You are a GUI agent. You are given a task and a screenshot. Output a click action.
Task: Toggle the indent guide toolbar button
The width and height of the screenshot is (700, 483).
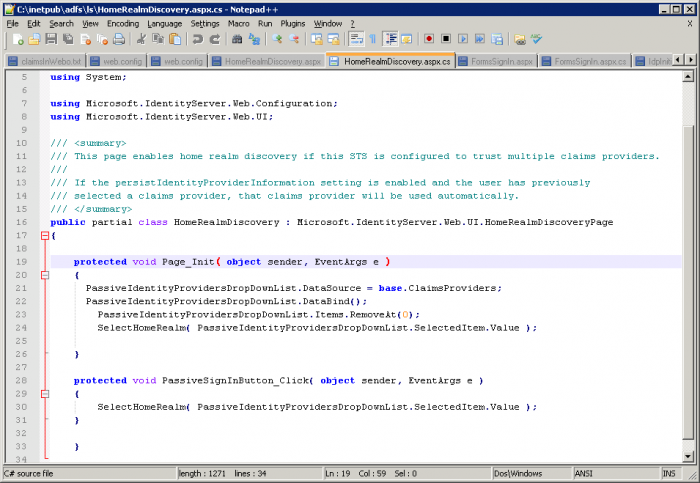click(x=391, y=39)
